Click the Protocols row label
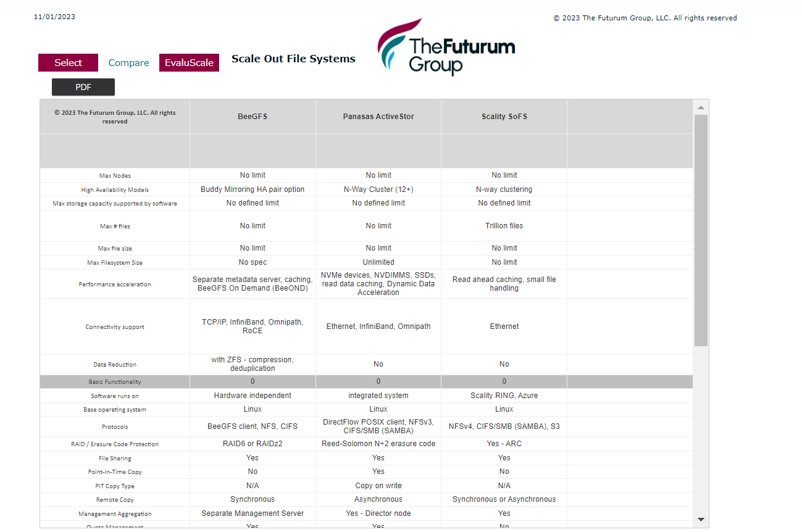 115,427
